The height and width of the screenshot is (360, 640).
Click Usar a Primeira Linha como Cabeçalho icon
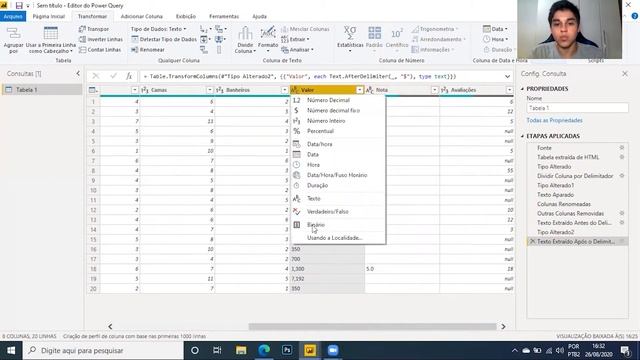pos(51,34)
